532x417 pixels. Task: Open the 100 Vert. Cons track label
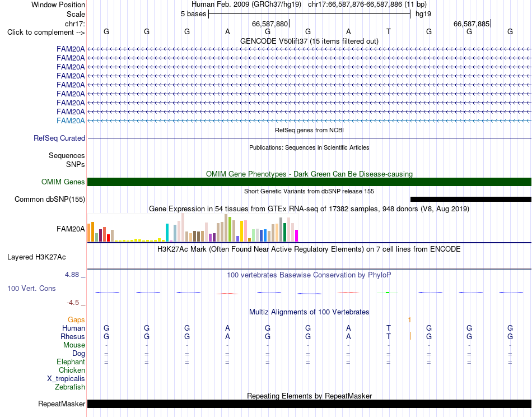[x=31, y=288]
